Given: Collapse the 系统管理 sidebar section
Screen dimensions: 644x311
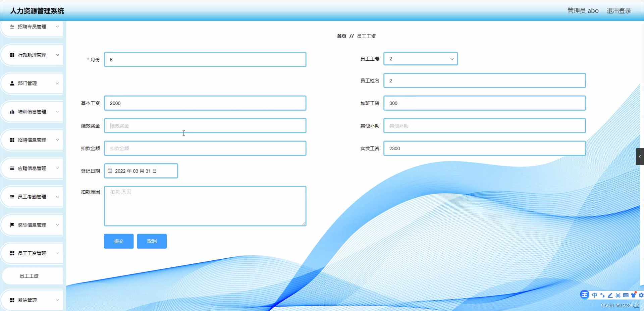Looking at the screenshot, I should pos(32,300).
